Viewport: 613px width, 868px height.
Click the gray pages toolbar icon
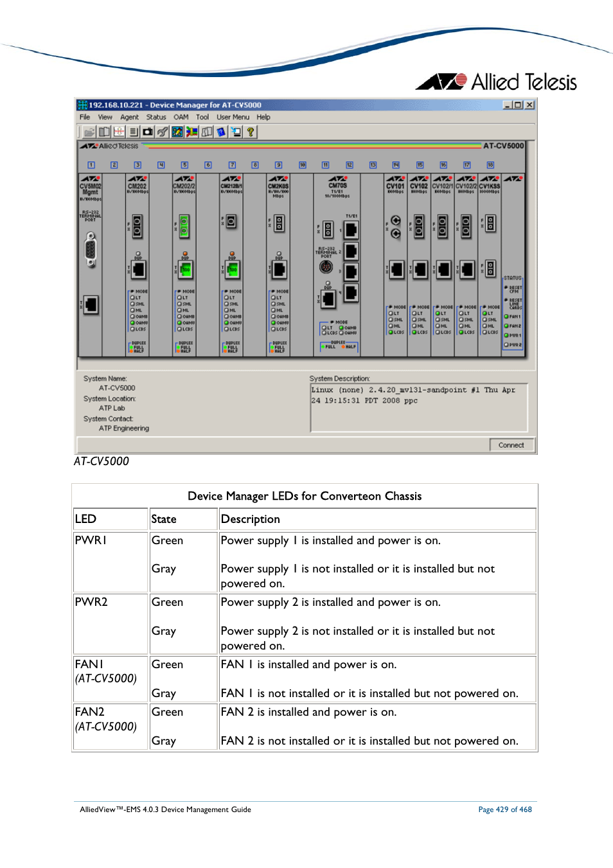click(x=207, y=132)
